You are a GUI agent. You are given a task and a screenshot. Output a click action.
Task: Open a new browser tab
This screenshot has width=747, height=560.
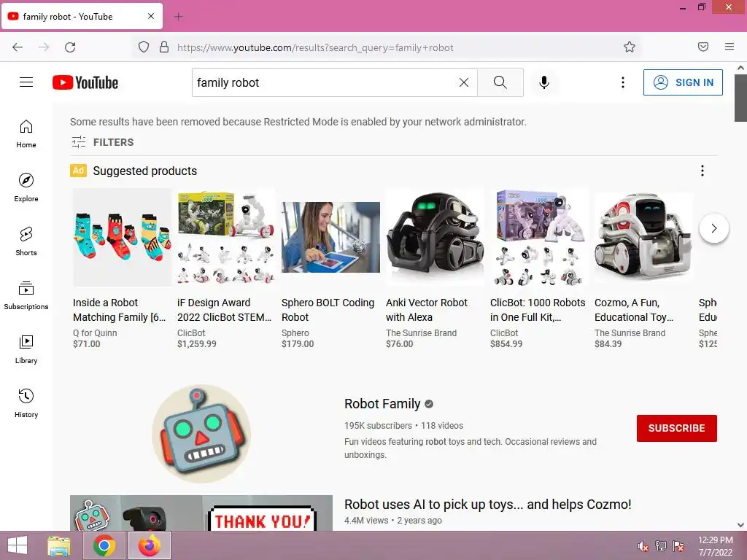(x=179, y=17)
